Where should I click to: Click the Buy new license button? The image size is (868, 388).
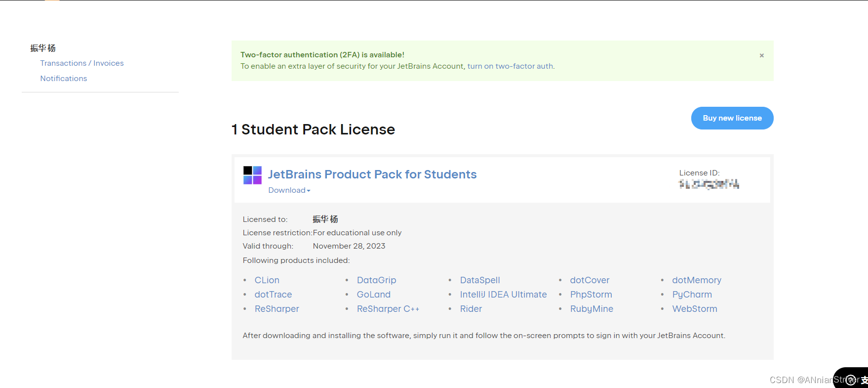tap(732, 118)
